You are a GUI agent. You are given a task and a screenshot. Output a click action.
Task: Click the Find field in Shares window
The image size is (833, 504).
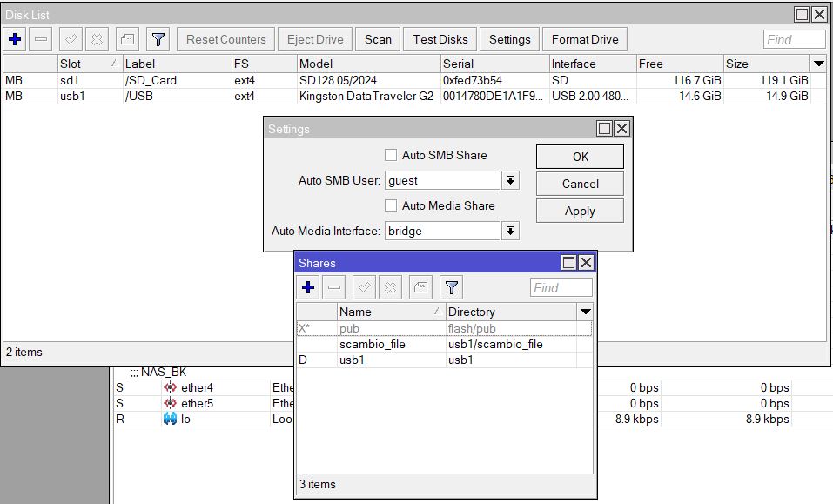(561, 287)
